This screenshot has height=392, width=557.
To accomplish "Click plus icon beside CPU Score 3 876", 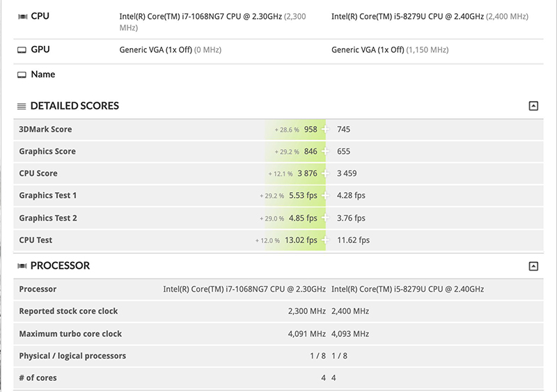I will (325, 173).
